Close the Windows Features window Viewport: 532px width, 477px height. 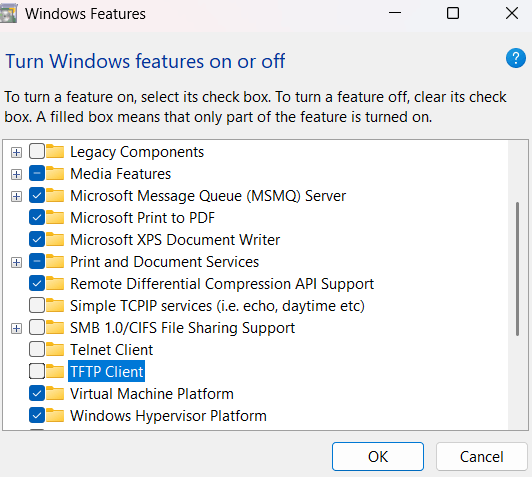tap(512, 13)
